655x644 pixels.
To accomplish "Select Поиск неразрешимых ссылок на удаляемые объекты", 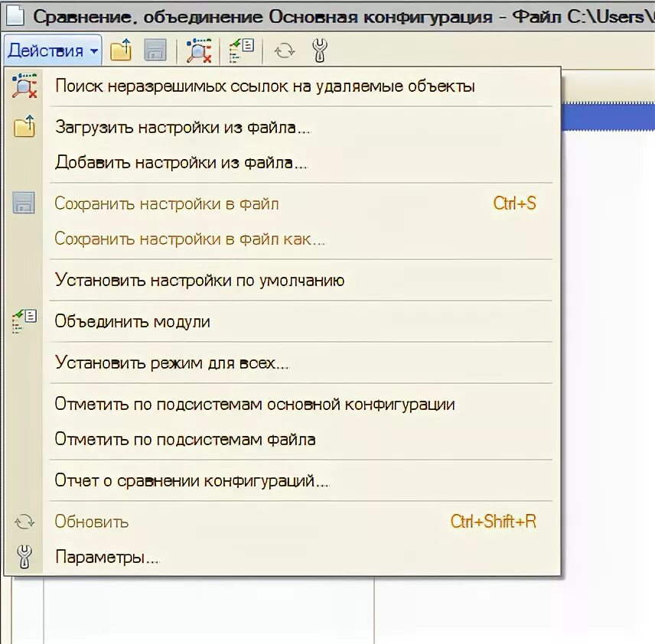I will [282, 86].
